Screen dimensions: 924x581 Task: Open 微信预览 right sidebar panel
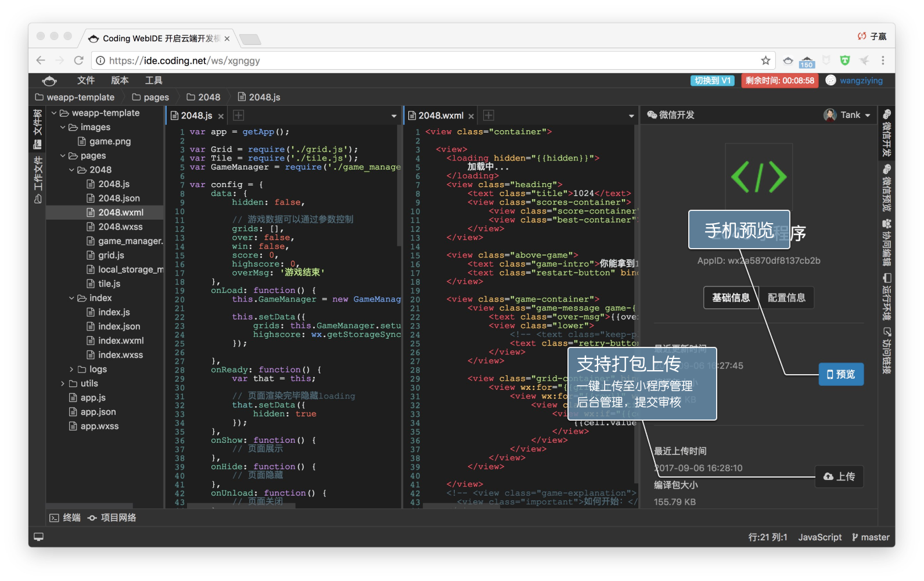pos(886,188)
